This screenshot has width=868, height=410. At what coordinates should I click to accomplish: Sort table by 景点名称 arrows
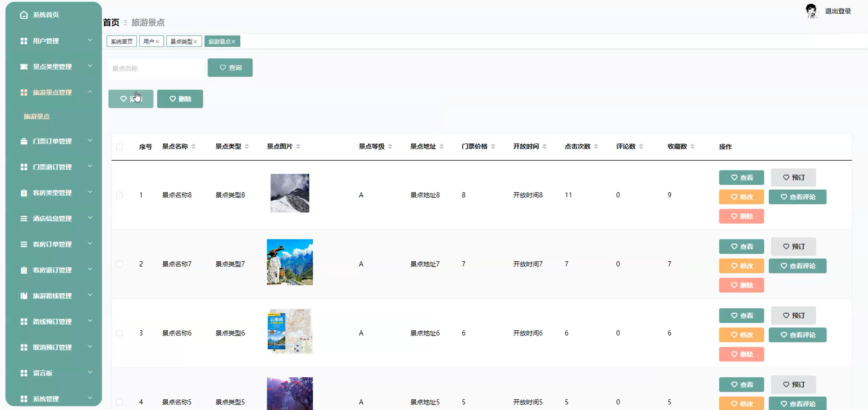[x=194, y=146]
